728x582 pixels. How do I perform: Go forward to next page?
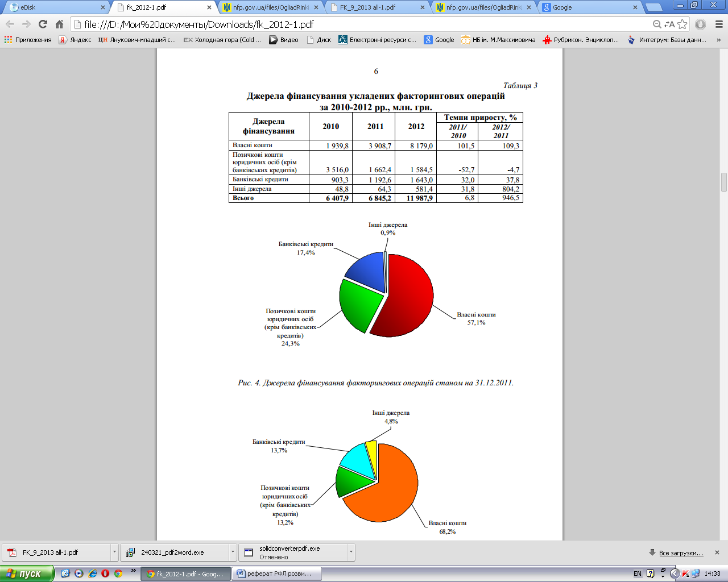coord(26,24)
